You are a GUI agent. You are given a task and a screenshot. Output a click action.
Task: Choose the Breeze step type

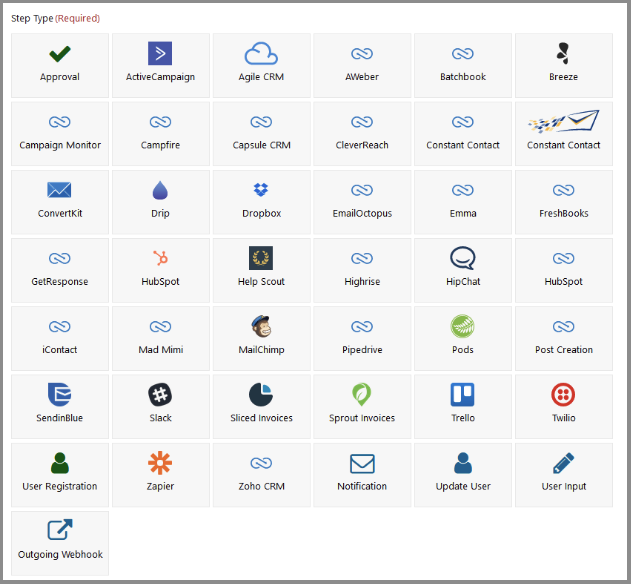coord(564,65)
